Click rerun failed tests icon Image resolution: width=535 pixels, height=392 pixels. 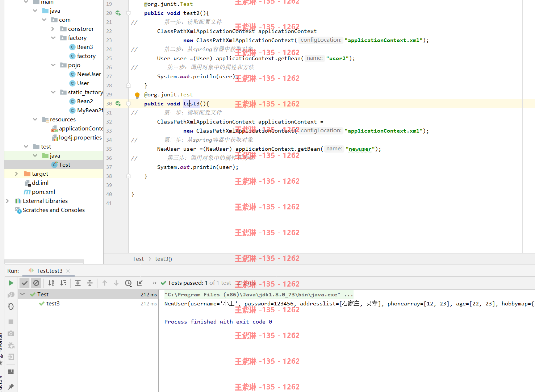11,295
